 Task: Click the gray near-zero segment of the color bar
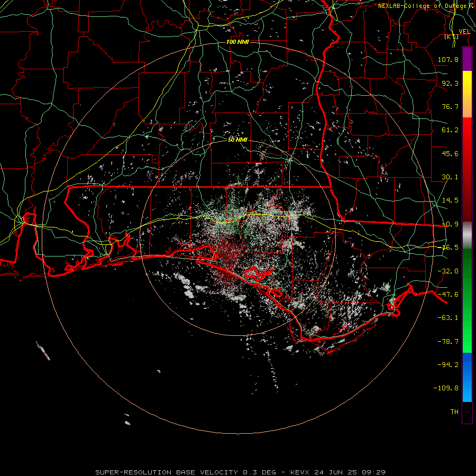click(467, 235)
